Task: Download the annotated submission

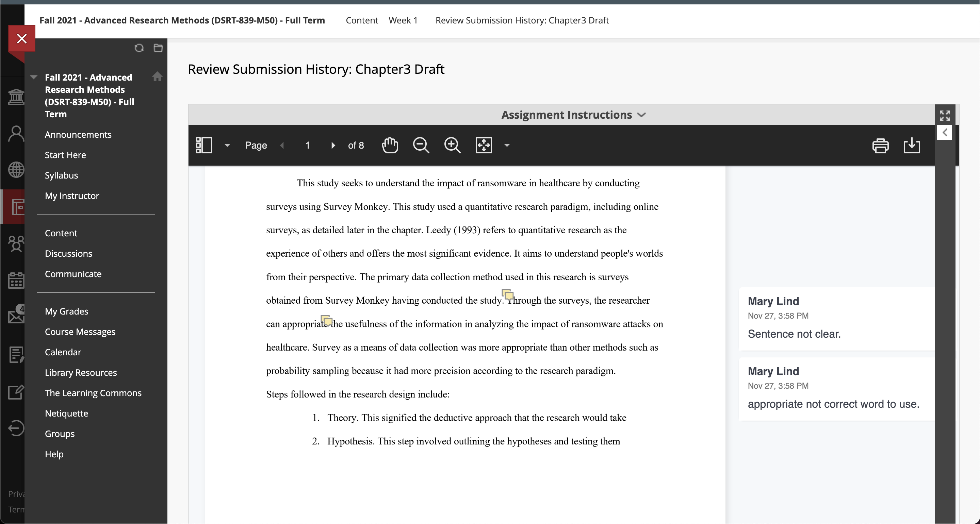Action: click(x=912, y=146)
